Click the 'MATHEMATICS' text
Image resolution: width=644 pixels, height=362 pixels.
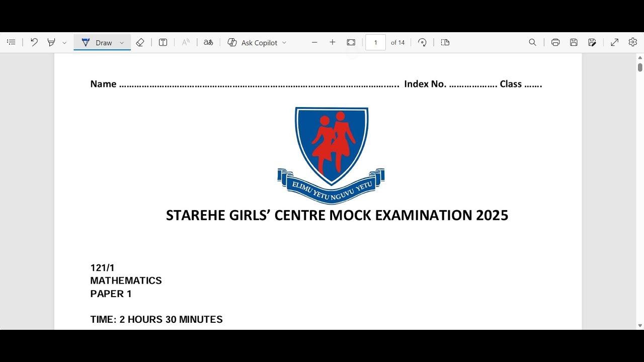pyautogui.click(x=126, y=281)
